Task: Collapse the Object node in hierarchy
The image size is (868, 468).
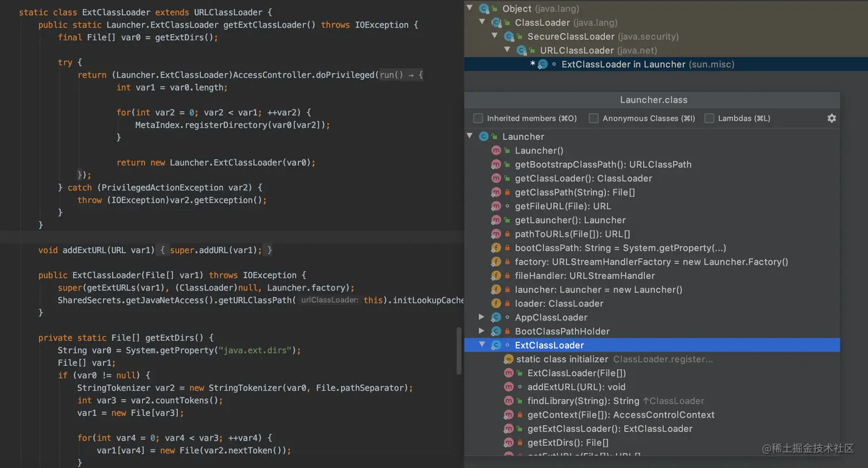Action: [470, 8]
